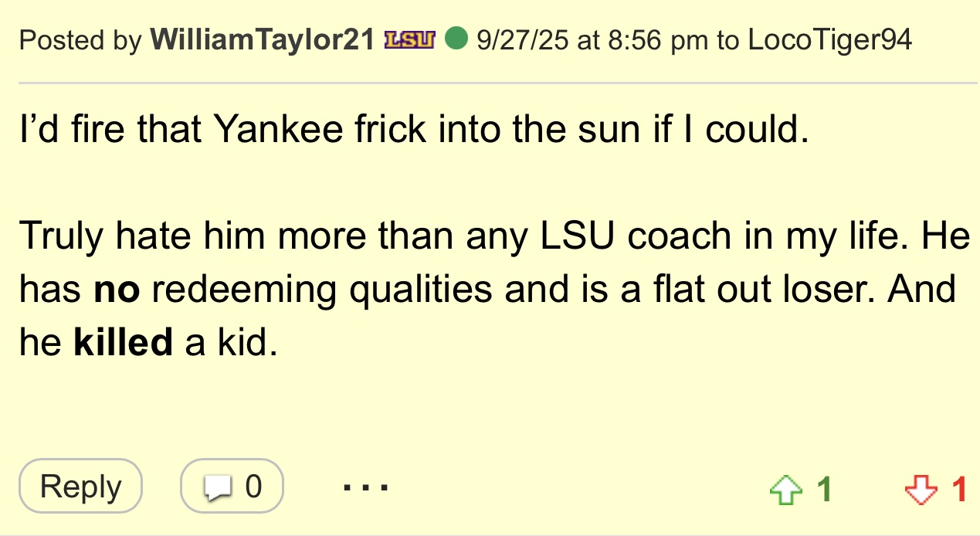Click the green online status dot
This screenshot has width=980, height=536.
[x=456, y=39]
